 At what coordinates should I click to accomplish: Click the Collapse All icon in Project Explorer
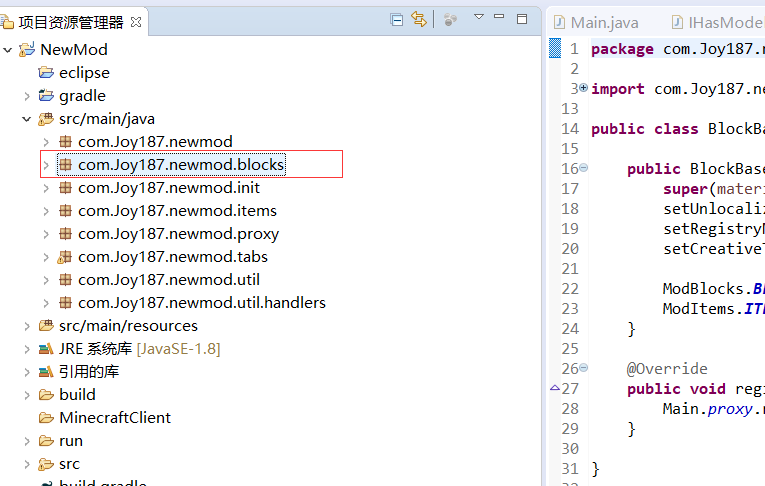click(397, 20)
